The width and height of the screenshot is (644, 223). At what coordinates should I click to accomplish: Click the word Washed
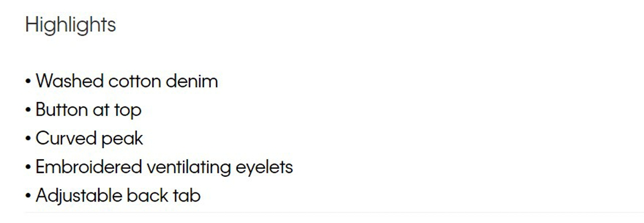click(70, 82)
